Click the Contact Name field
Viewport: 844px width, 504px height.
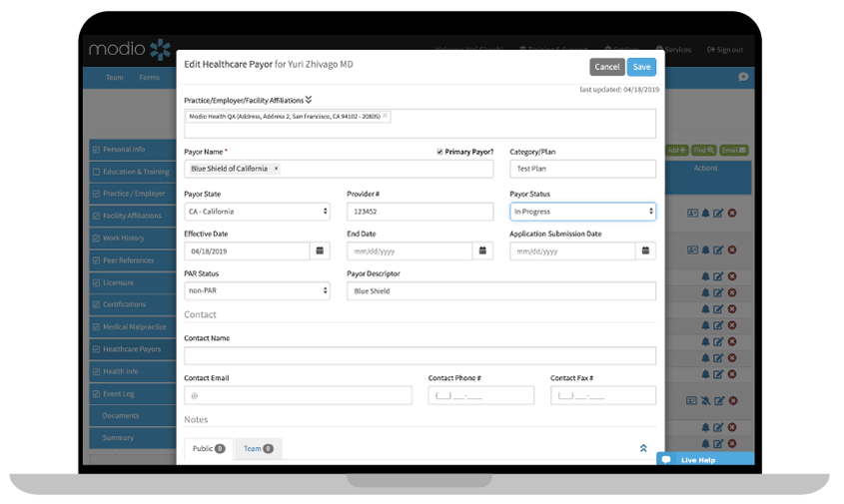click(x=420, y=355)
